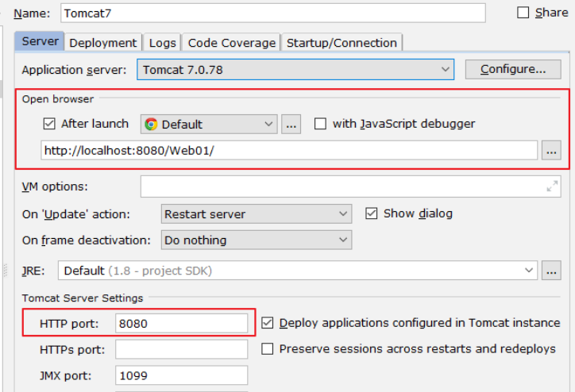Click the Chrome icon in browser dropdown
Image resolution: width=575 pixels, height=392 pixels.
tap(151, 125)
